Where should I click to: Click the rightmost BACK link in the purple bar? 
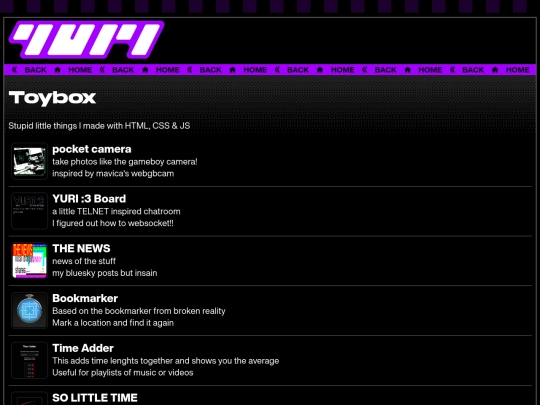pos(473,70)
